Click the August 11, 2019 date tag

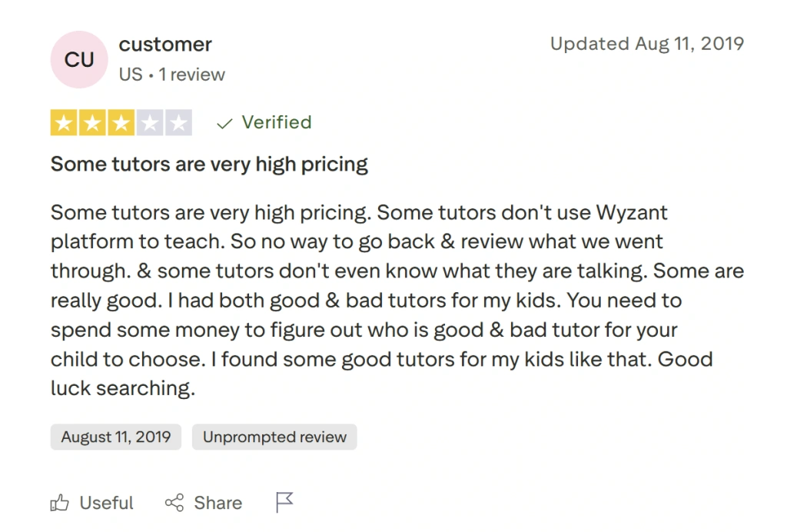pos(115,437)
